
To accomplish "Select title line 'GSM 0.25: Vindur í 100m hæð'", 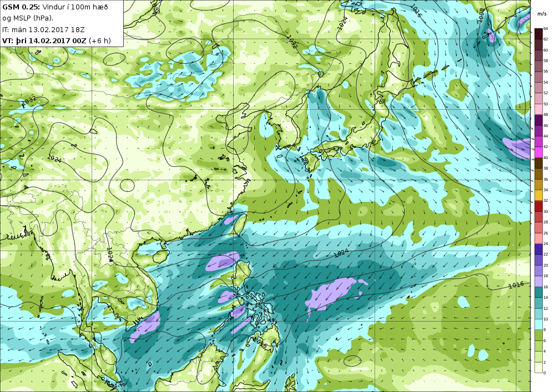I will 55,7.
